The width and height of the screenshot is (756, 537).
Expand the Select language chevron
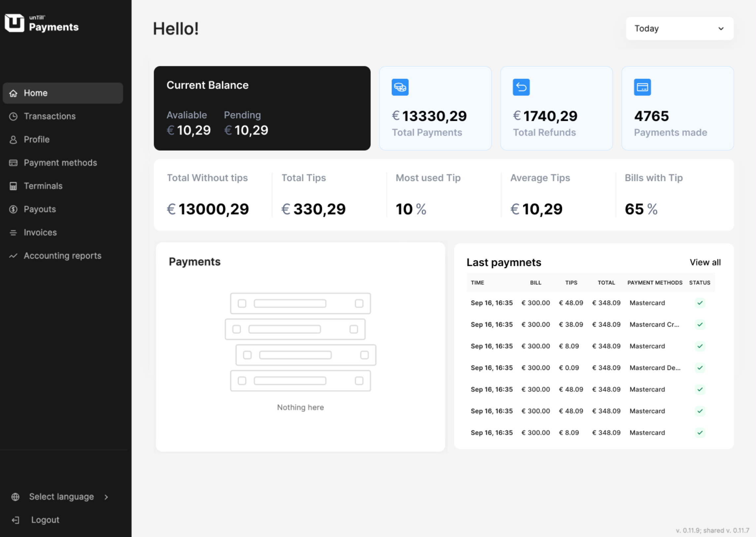tap(106, 497)
